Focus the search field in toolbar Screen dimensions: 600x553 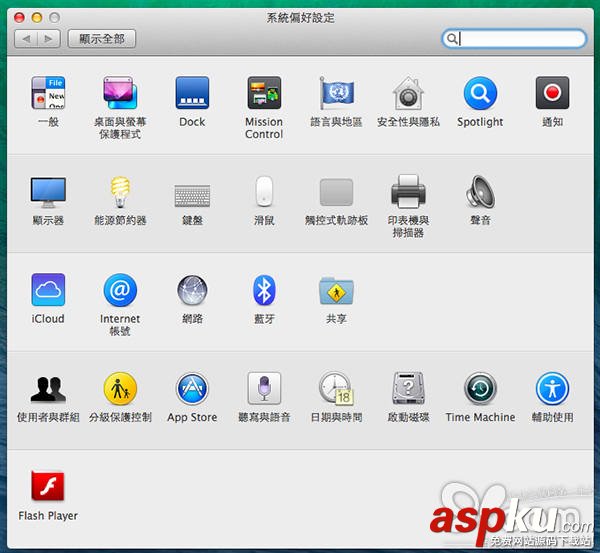tap(514, 39)
